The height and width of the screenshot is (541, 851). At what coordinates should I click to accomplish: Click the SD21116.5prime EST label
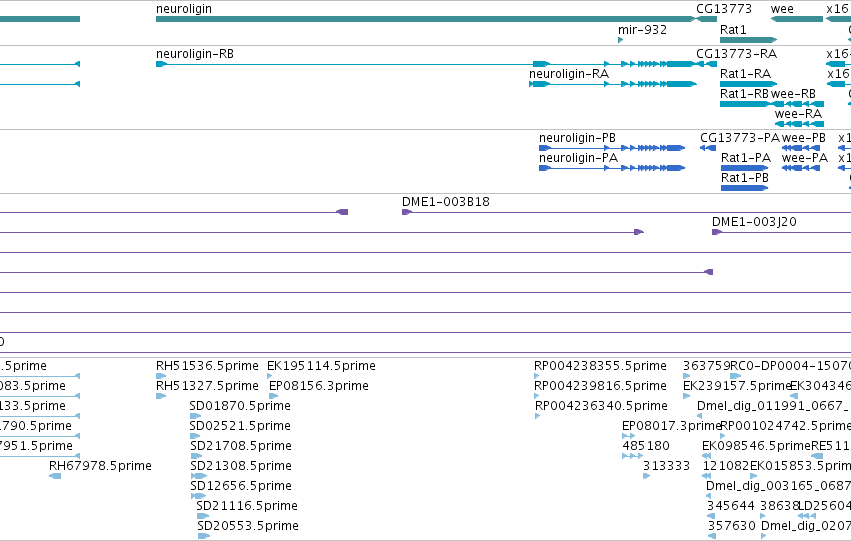click(247, 506)
